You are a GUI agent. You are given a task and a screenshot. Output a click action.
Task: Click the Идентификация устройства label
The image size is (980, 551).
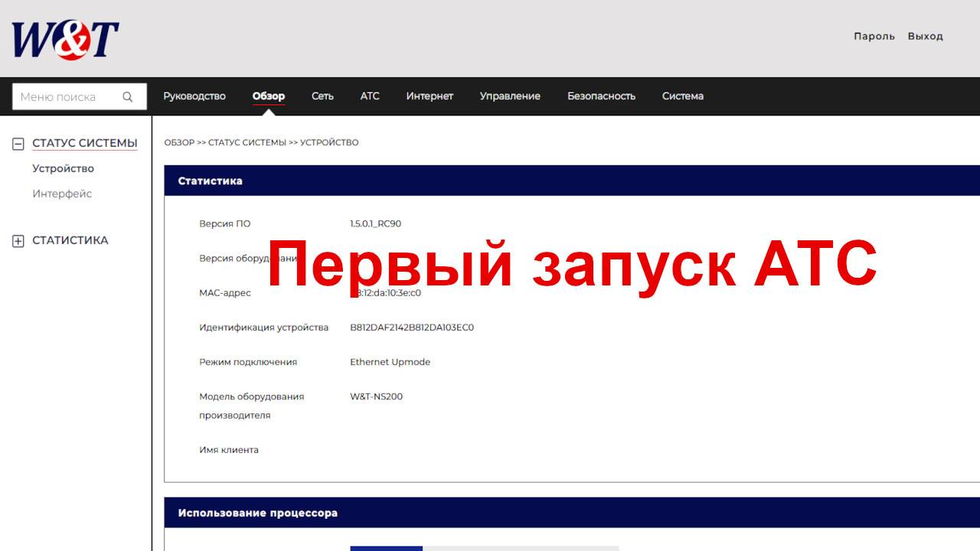263,328
